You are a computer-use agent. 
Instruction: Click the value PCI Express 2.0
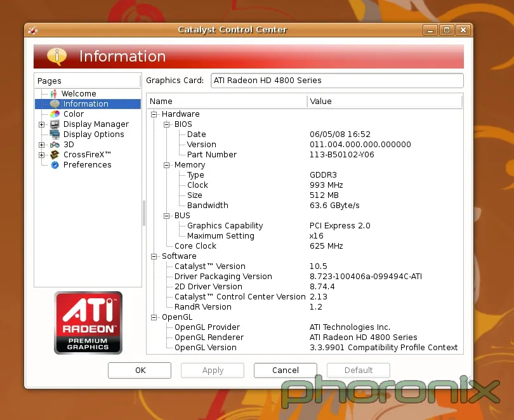tap(339, 226)
